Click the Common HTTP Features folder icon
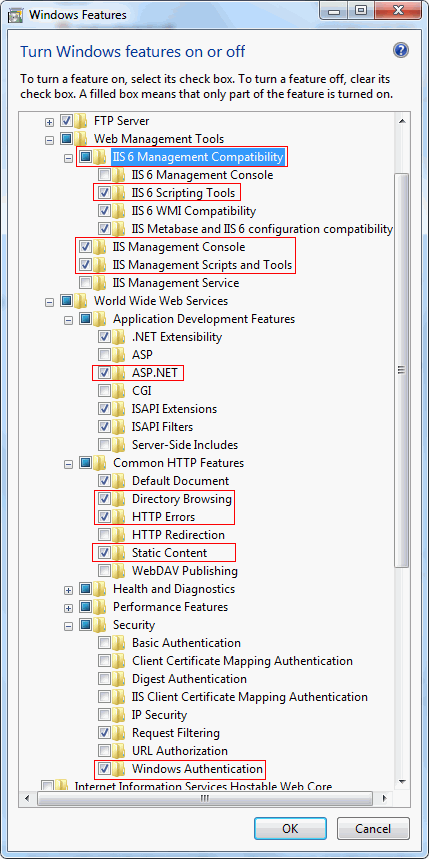The height and width of the screenshot is (859, 429). tap(100, 463)
